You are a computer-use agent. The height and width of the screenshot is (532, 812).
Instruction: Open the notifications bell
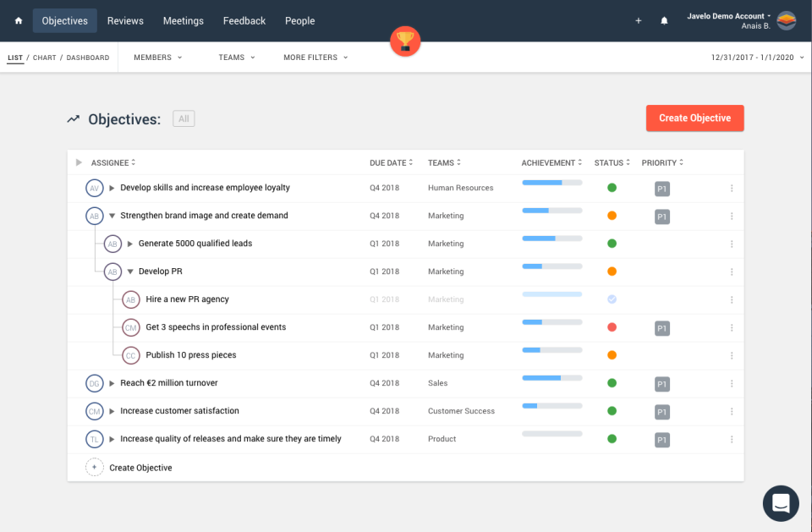[x=664, y=20]
